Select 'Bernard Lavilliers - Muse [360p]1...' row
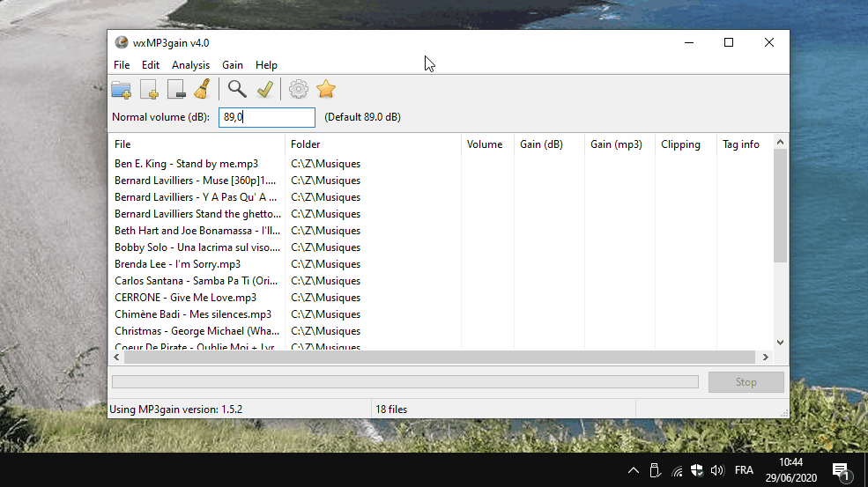868x487 pixels. point(195,181)
